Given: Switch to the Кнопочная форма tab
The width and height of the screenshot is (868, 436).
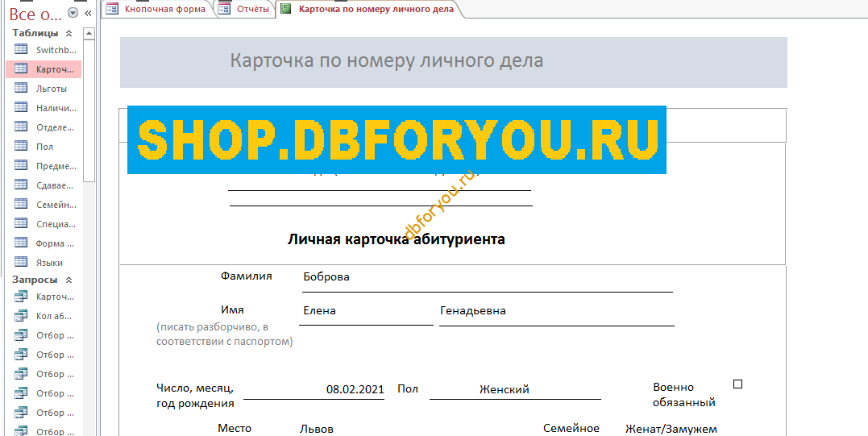Looking at the screenshot, I should (x=157, y=8).
